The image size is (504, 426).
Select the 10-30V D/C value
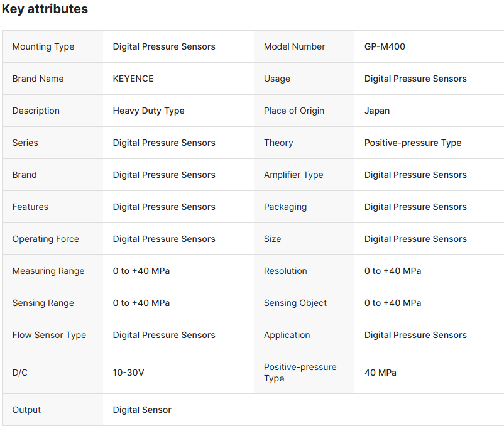point(129,373)
